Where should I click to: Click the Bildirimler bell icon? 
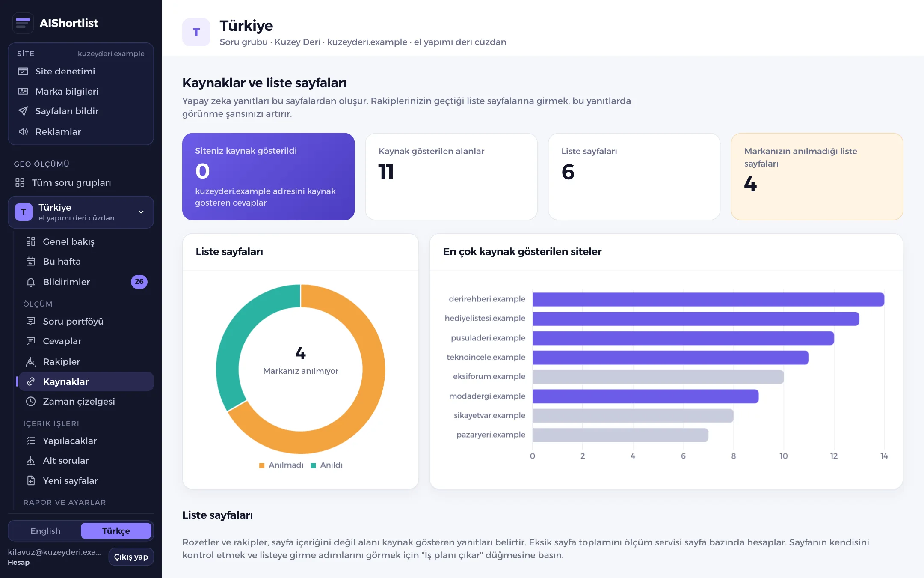point(31,282)
